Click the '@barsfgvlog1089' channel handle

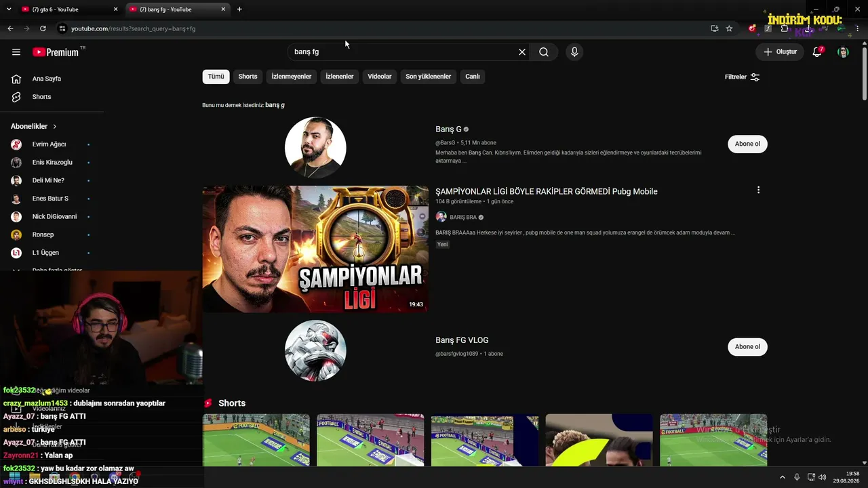click(x=456, y=354)
